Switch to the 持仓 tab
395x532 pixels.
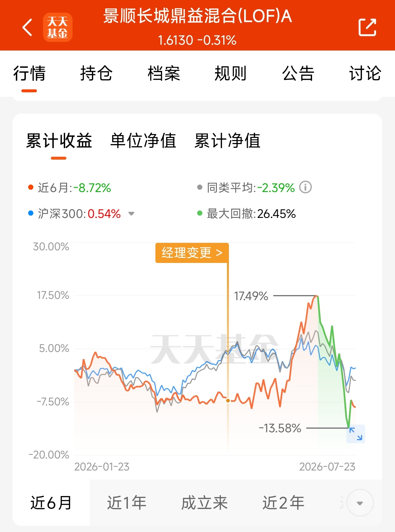point(96,73)
